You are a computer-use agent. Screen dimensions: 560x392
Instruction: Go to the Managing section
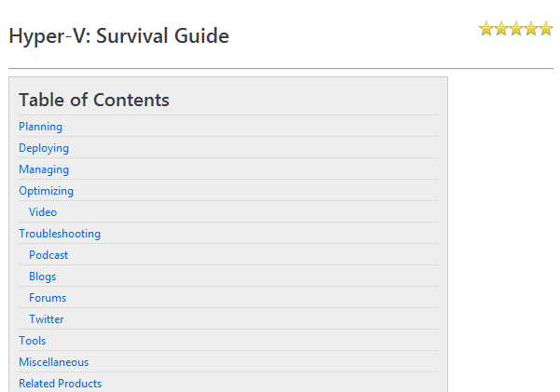click(x=44, y=169)
